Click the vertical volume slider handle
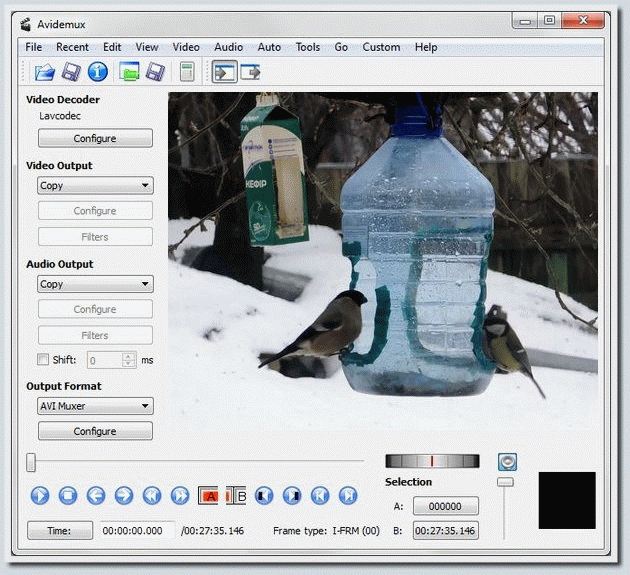Screen dimensions: 630x575 pos(505,482)
